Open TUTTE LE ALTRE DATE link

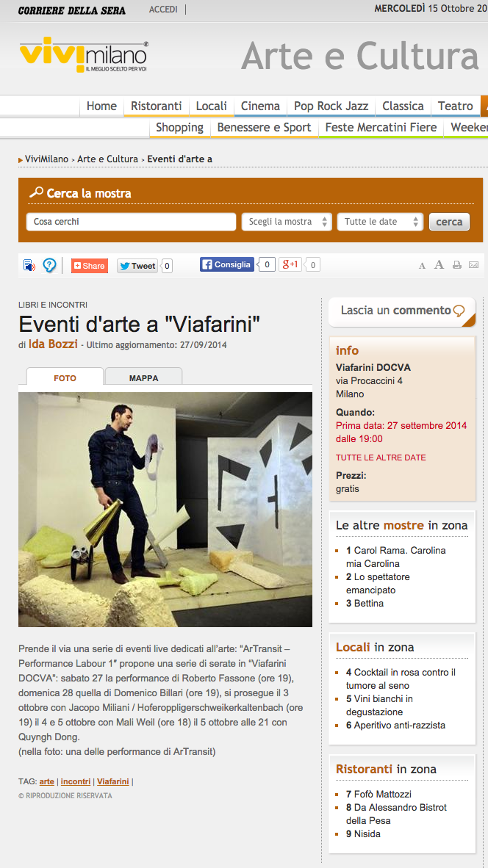pos(381,457)
